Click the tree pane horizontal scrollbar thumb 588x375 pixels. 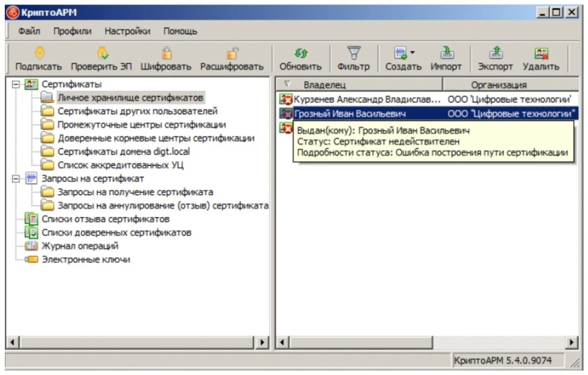(137, 342)
